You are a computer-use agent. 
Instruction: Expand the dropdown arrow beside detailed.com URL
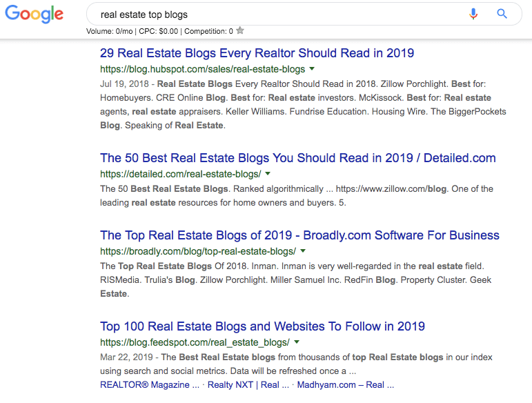pyautogui.click(x=268, y=174)
